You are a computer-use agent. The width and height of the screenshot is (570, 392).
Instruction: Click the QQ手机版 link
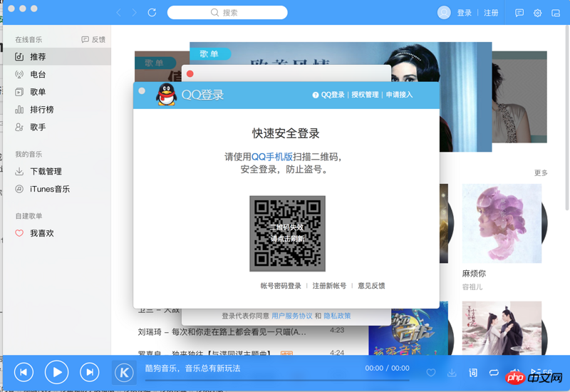(x=272, y=157)
